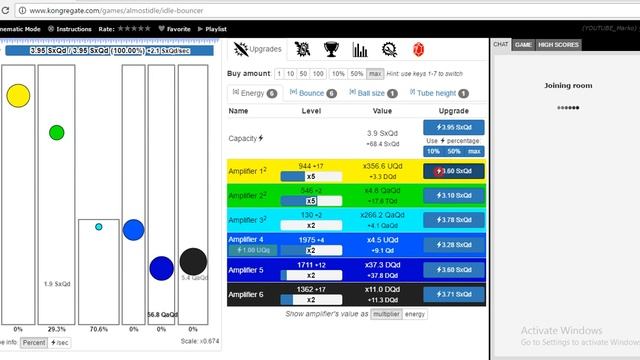Switch to the Ball size tab
This screenshot has width=640, height=360.
click(x=373, y=93)
